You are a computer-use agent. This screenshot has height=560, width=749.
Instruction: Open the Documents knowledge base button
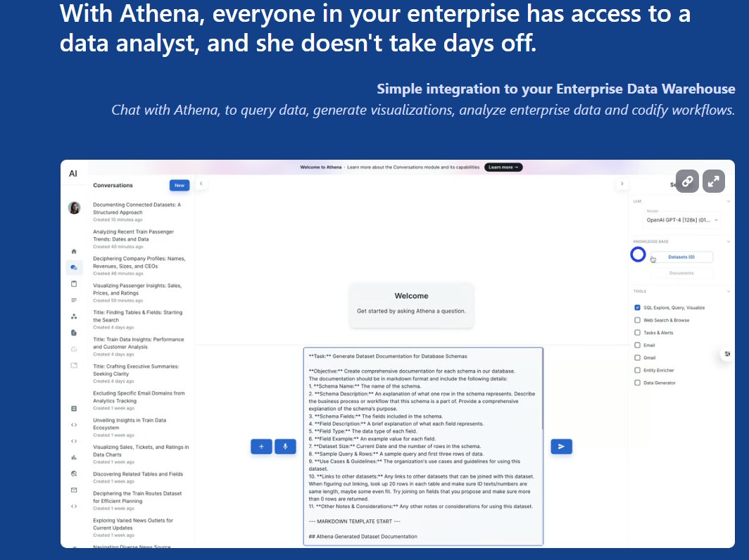coord(681,273)
